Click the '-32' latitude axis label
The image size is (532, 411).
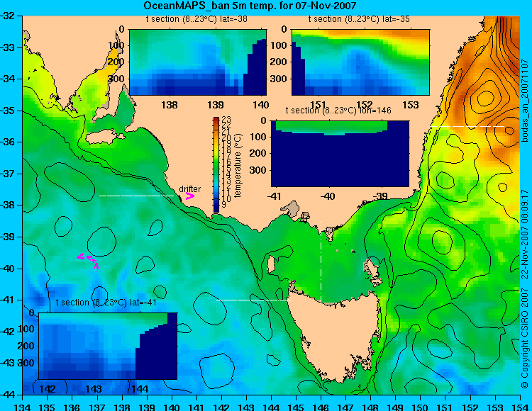pos(7,16)
